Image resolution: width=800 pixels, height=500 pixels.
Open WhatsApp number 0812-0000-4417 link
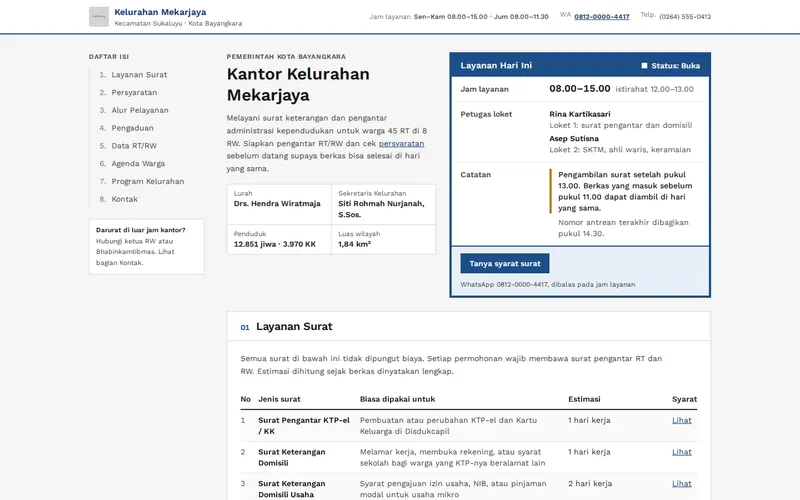(602, 16)
